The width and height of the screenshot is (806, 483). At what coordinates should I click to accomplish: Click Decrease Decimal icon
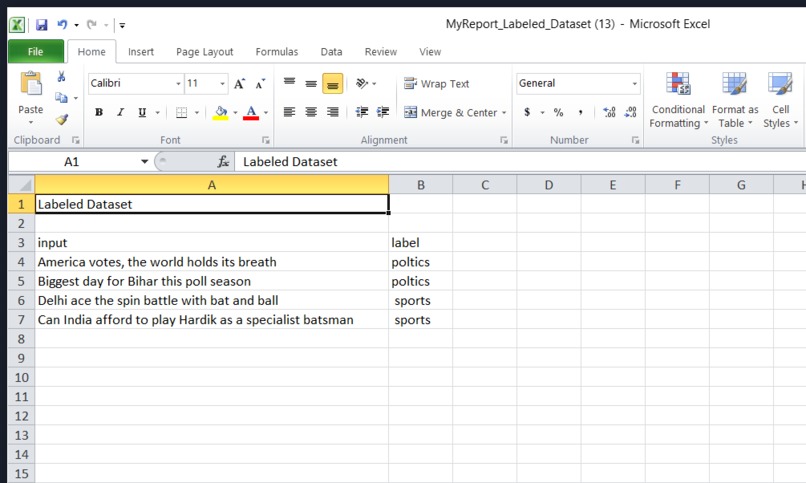click(x=631, y=112)
